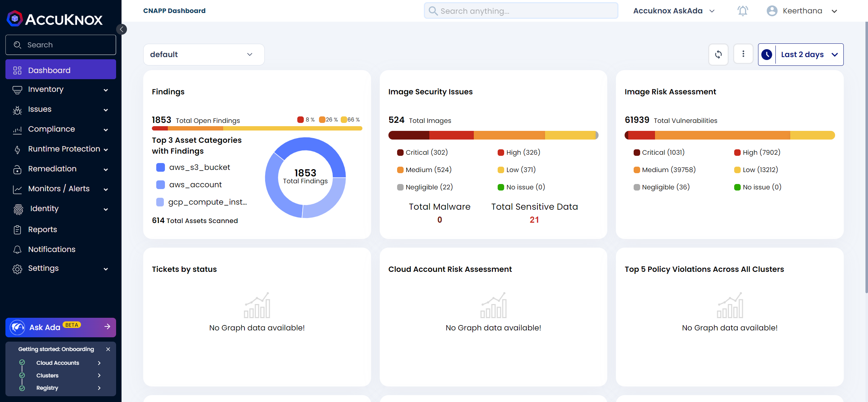
Task: Click the refresh dashboard icon
Action: pos(718,54)
